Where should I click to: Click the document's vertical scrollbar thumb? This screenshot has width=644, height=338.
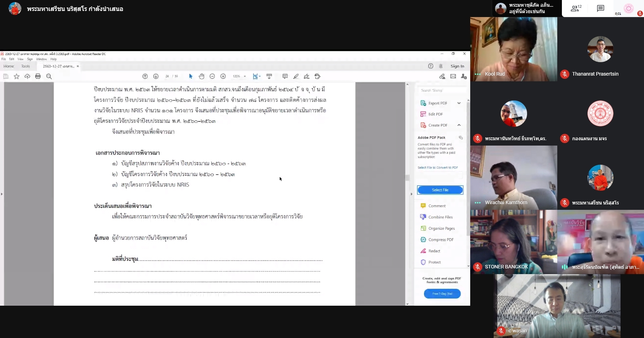[407, 178]
